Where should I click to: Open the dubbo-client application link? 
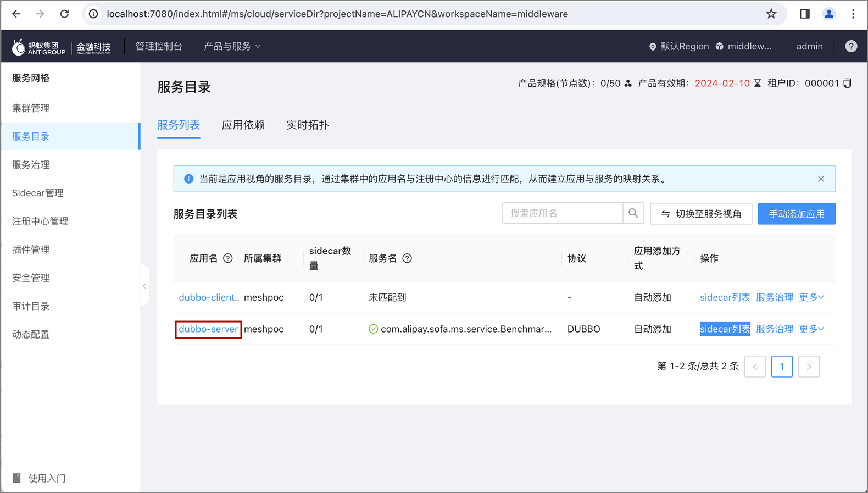coord(209,297)
